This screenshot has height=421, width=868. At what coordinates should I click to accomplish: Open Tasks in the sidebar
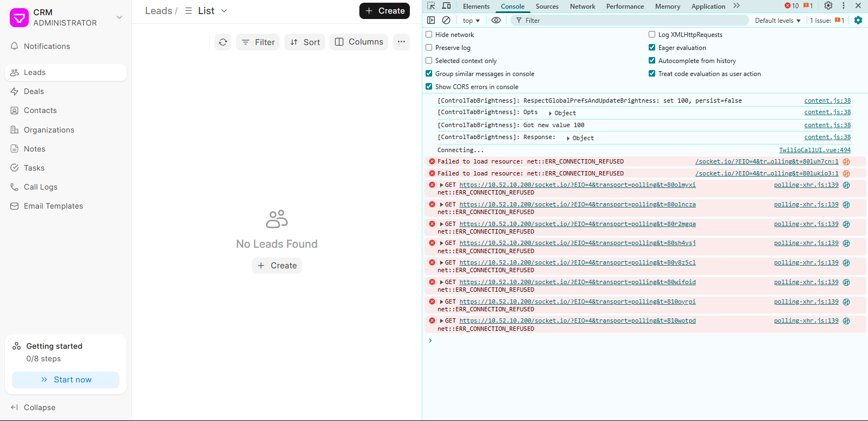coord(66,168)
